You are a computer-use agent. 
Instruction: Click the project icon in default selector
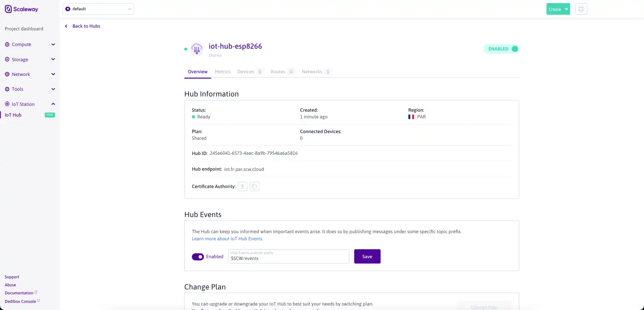(68, 9)
